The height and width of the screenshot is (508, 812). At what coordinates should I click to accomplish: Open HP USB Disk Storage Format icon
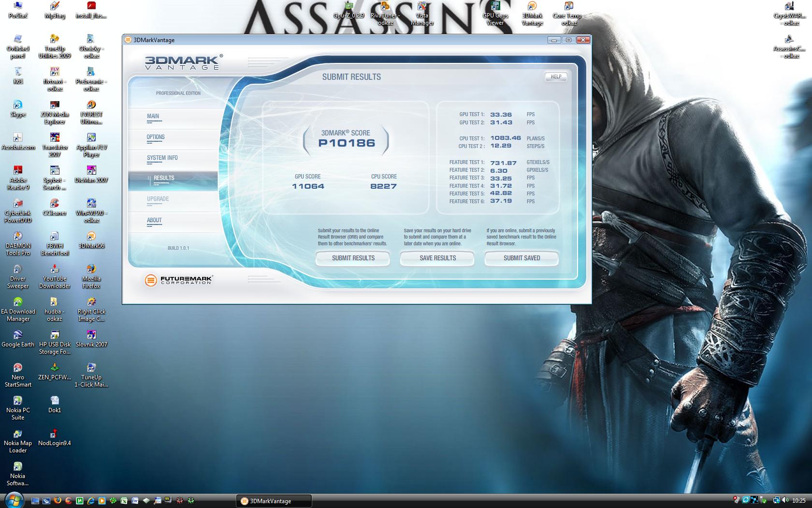pos(55,343)
